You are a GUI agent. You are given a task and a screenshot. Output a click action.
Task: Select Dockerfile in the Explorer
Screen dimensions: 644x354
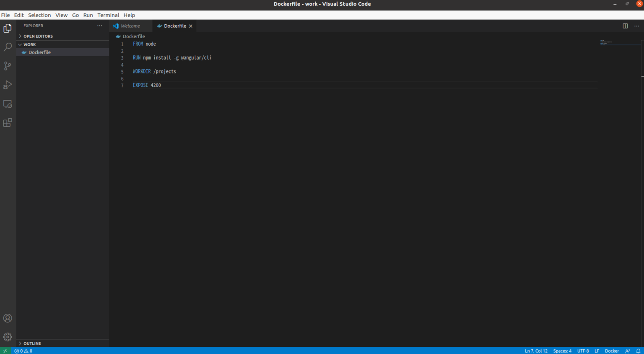pyautogui.click(x=39, y=52)
